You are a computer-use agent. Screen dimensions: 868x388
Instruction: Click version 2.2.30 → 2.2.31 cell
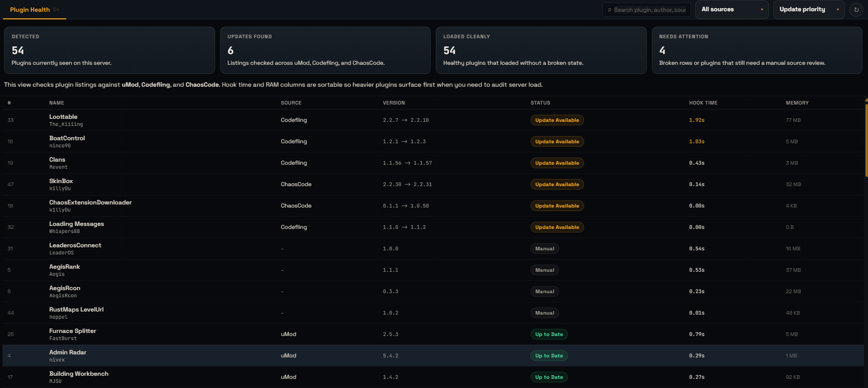point(407,185)
